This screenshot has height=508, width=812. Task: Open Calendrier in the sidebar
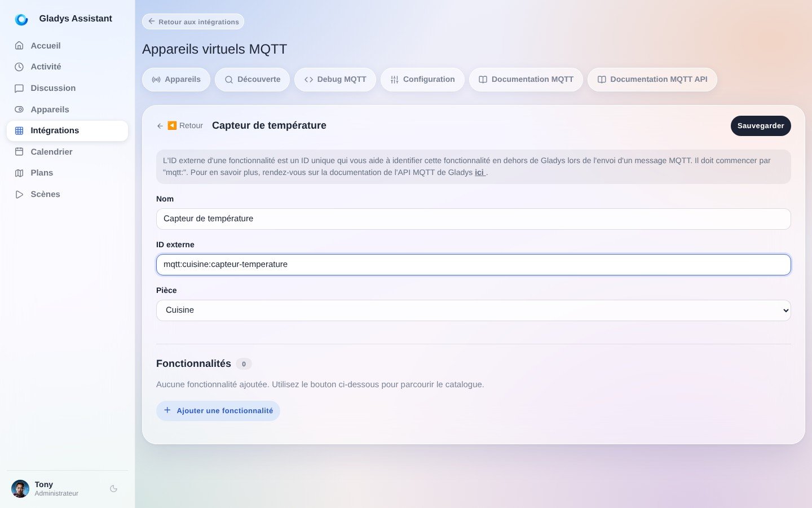67,152
